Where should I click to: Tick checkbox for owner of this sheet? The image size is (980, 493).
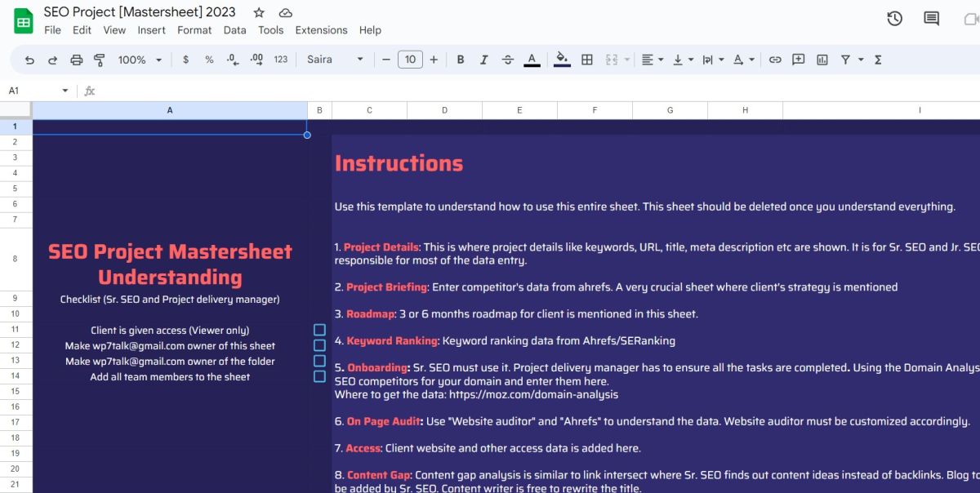319,345
